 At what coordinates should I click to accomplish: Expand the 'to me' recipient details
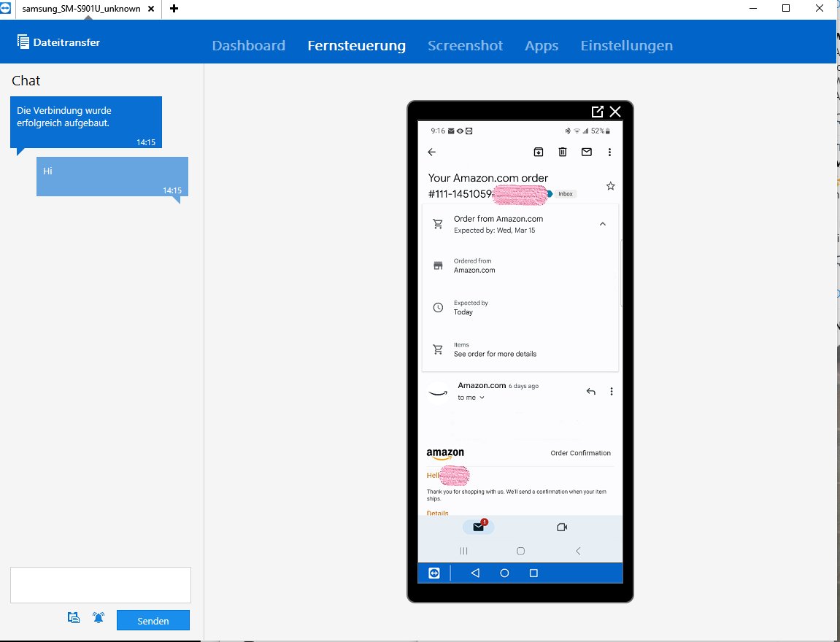tap(471, 398)
